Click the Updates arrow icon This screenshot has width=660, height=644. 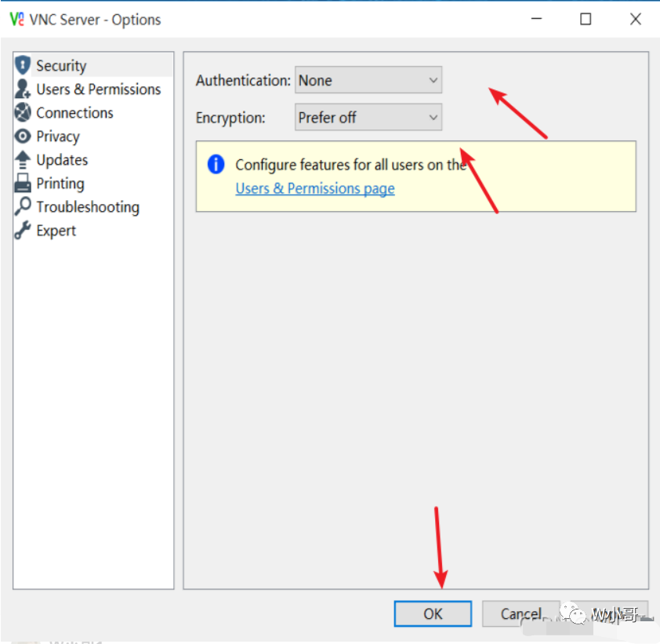pos(23,160)
